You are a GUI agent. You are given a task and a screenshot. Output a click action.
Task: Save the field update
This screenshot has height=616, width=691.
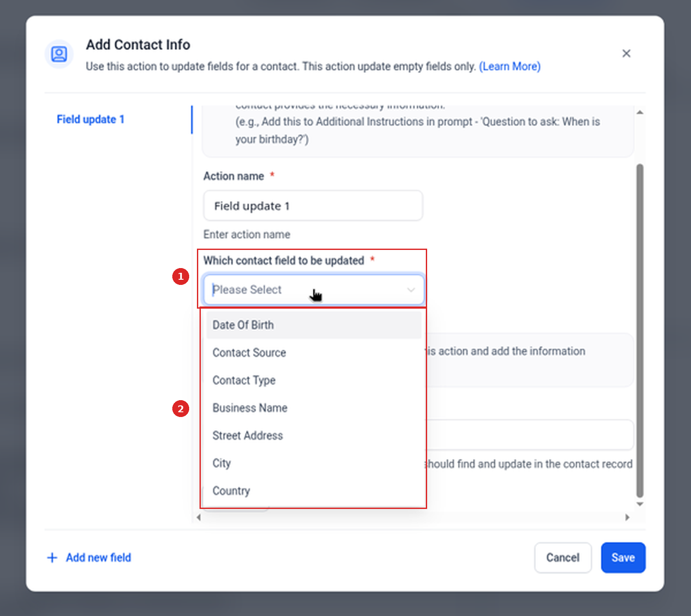tap(623, 558)
